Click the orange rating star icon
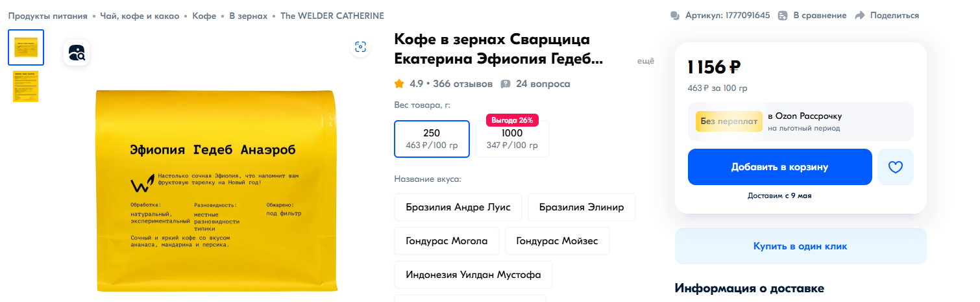The height and width of the screenshot is (302, 980). click(x=399, y=84)
